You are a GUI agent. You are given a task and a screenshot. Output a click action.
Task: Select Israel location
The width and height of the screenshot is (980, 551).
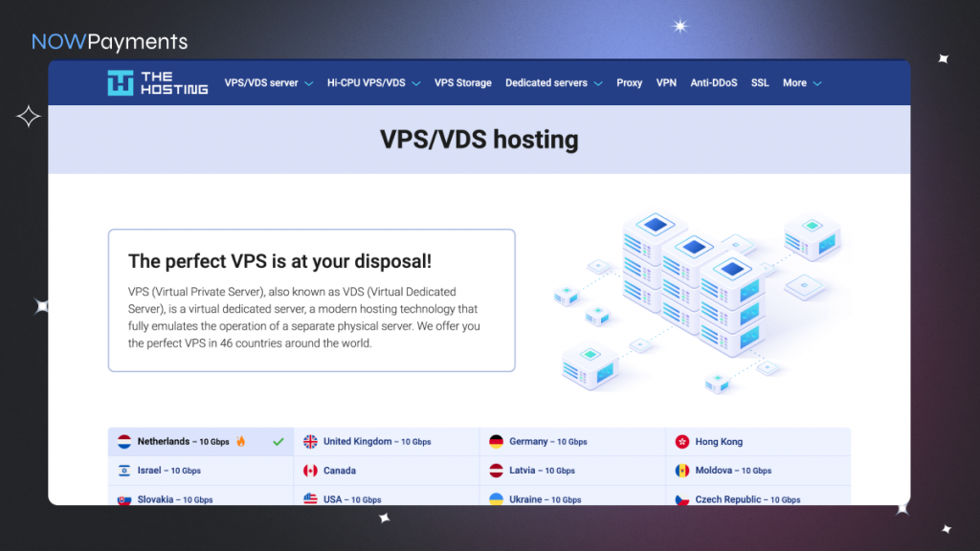[201, 471]
